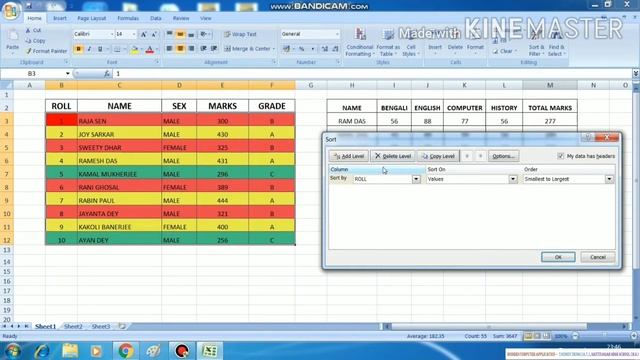Open the Sort On Values dropdown
The height and width of the screenshot is (360, 640).
[513, 179]
